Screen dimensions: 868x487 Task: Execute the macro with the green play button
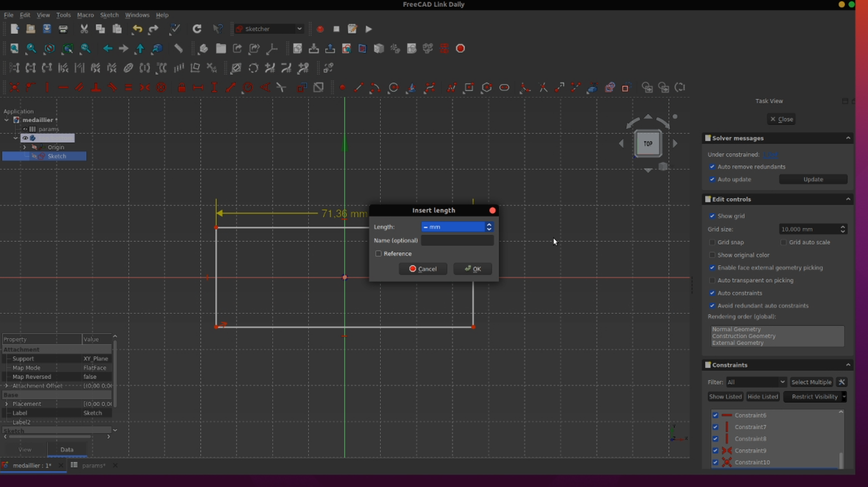tap(368, 29)
